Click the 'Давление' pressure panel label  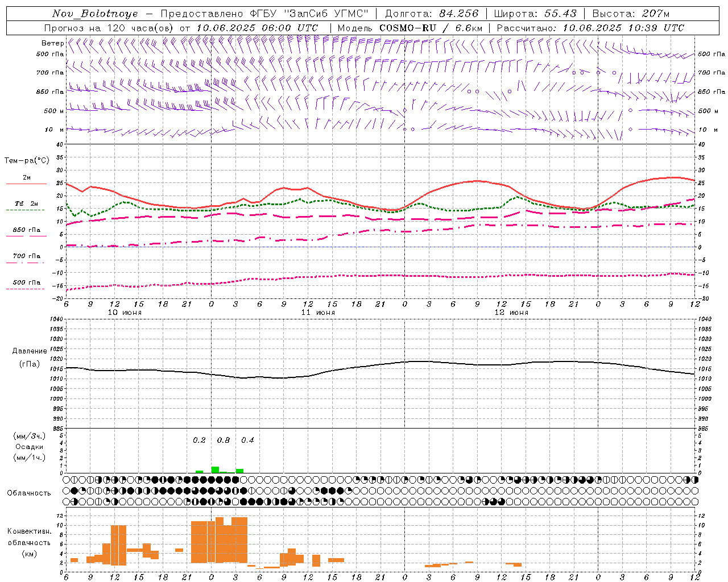click(30, 351)
